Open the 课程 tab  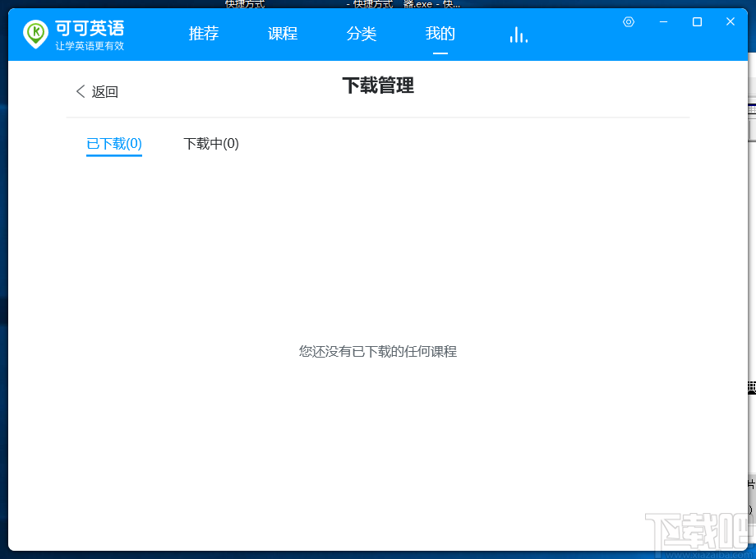282,34
